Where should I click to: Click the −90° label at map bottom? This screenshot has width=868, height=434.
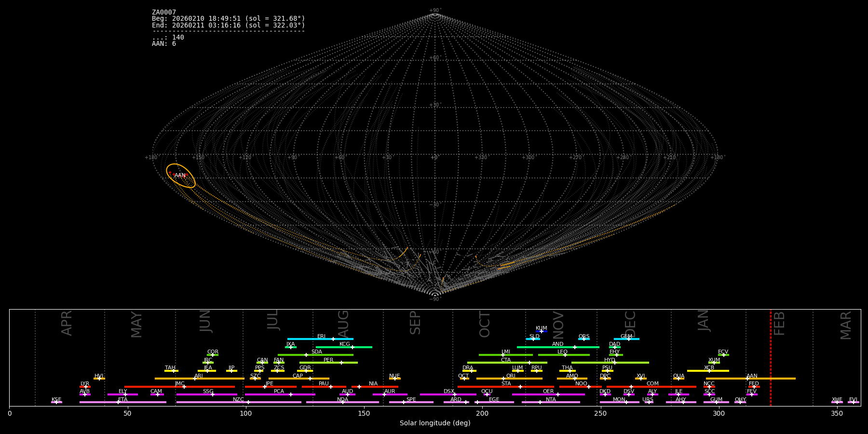point(435,299)
